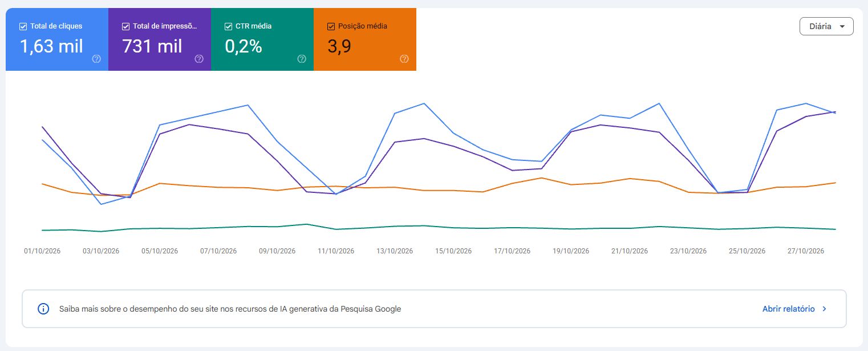Screen dimensions: 868x351
Task: Click the 07/10/2026 axis date label
Action: click(x=218, y=251)
